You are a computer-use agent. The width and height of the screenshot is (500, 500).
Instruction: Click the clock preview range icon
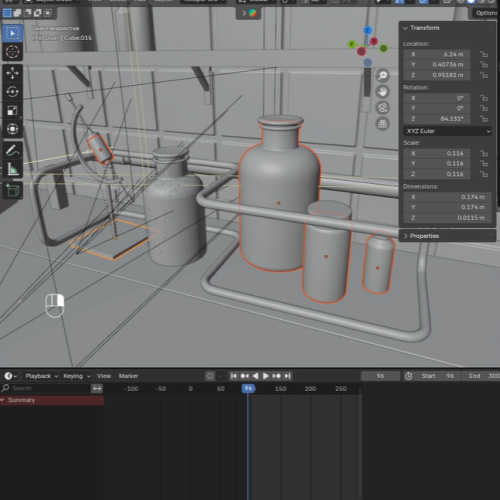408,376
